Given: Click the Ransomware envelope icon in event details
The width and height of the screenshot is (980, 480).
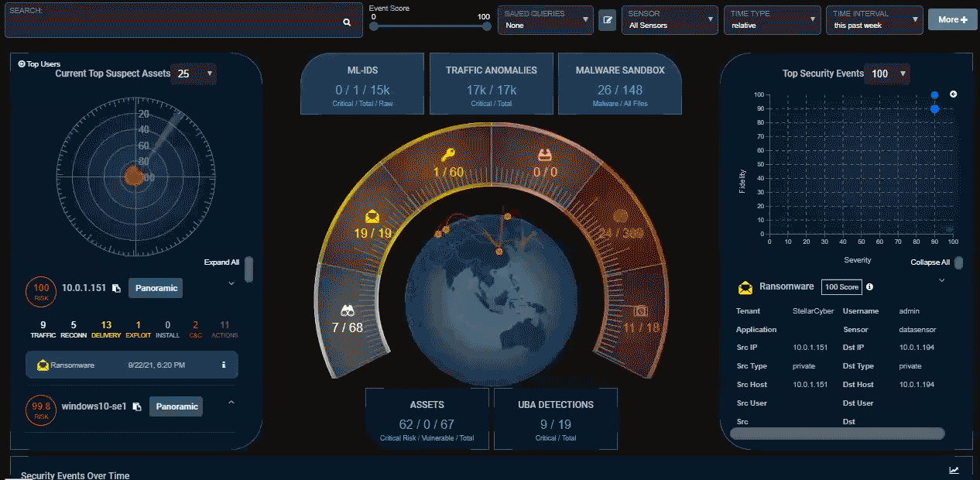Looking at the screenshot, I should pyautogui.click(x=745, y=288).
